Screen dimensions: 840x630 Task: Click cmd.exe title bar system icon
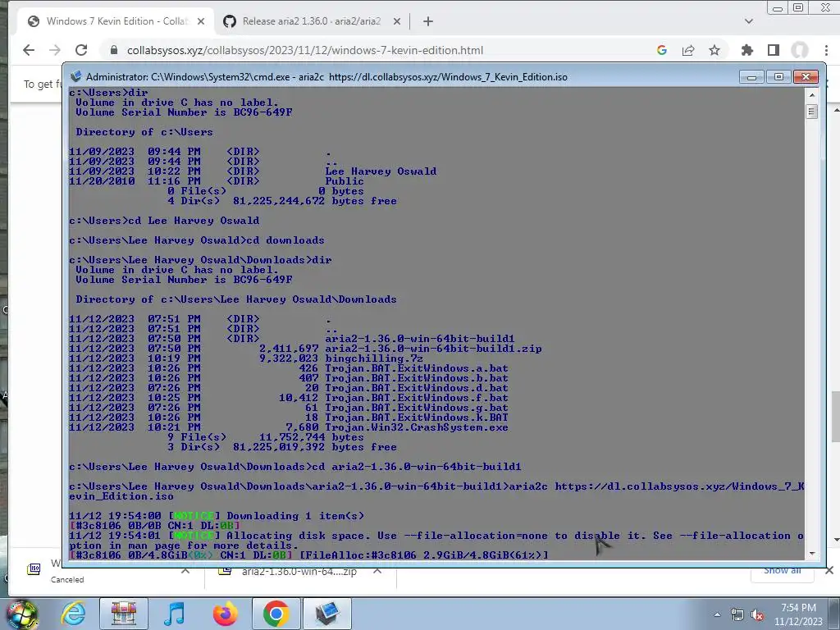(76, 76)
